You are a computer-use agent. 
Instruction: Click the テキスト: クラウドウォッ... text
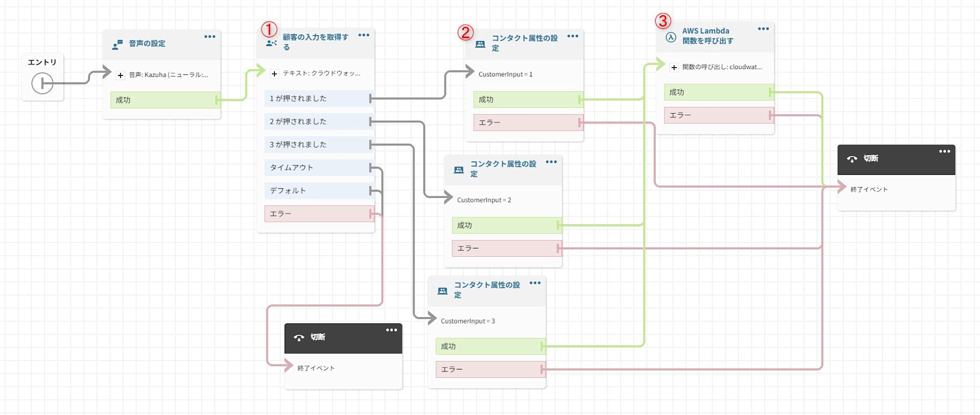pyautogui.click(x=321, y=73)
